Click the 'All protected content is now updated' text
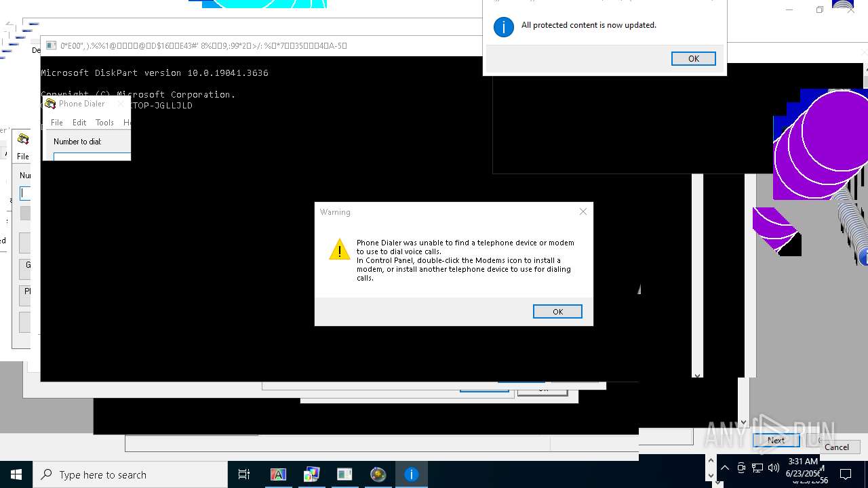The width and height of the screenshot is (868, 488). tap(589, 25)
